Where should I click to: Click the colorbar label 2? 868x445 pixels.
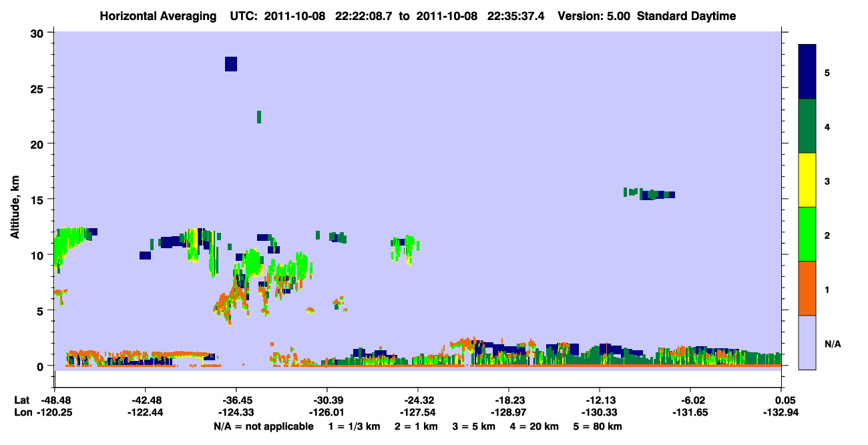click(x=827, y=235)
